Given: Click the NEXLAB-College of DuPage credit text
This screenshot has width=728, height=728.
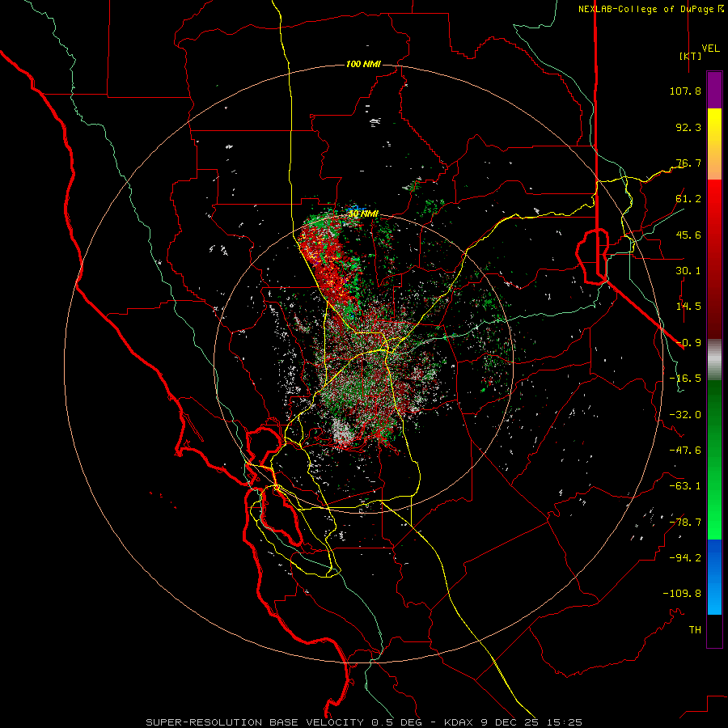Looking at the screenshot, I should tap(647, 9).
